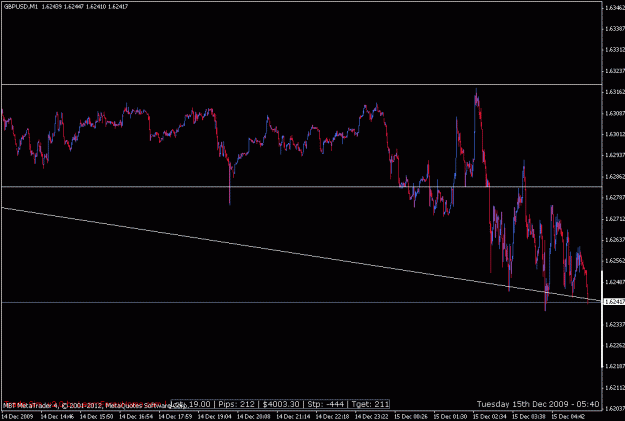Click the Stp: -444 readout

[x=326, y=404]
